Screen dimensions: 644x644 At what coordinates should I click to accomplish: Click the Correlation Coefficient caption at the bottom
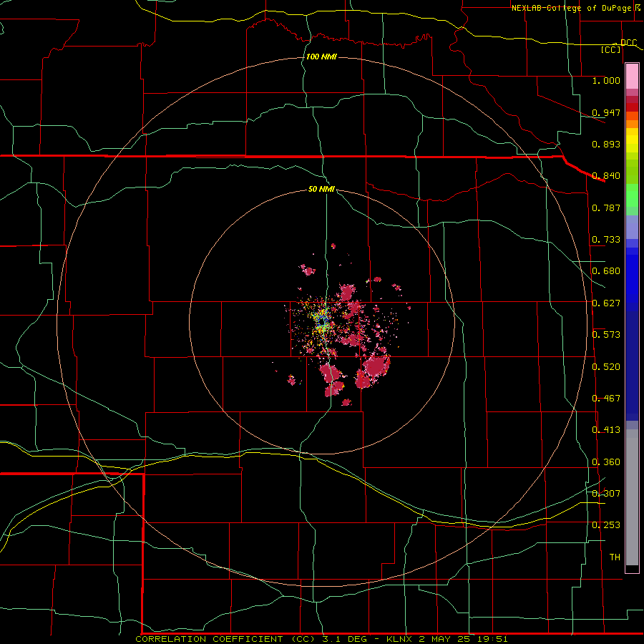point(321,639)
